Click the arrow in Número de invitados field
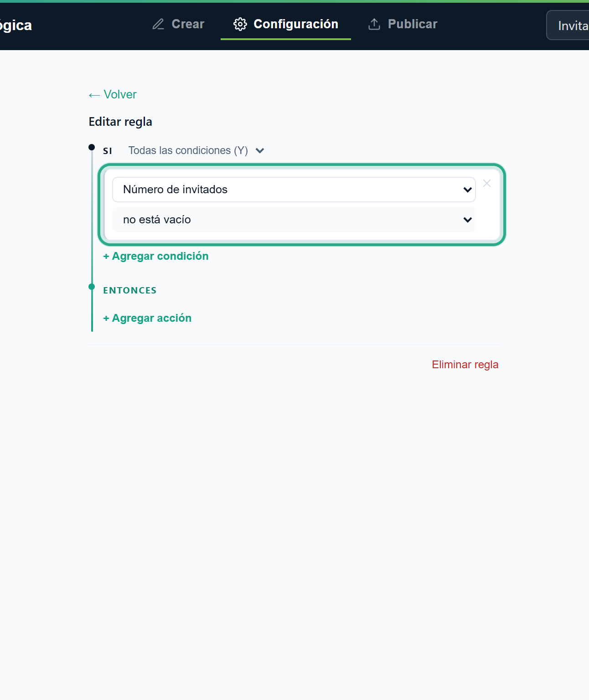This screenshot has height=700, width=589. pyautogui.click(x=467, y=190)
